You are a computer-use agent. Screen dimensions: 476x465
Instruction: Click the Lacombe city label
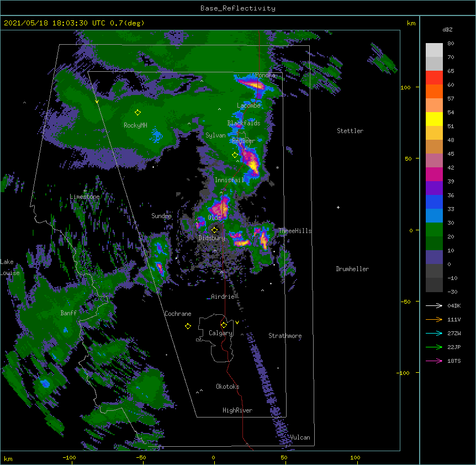point(248,105)
